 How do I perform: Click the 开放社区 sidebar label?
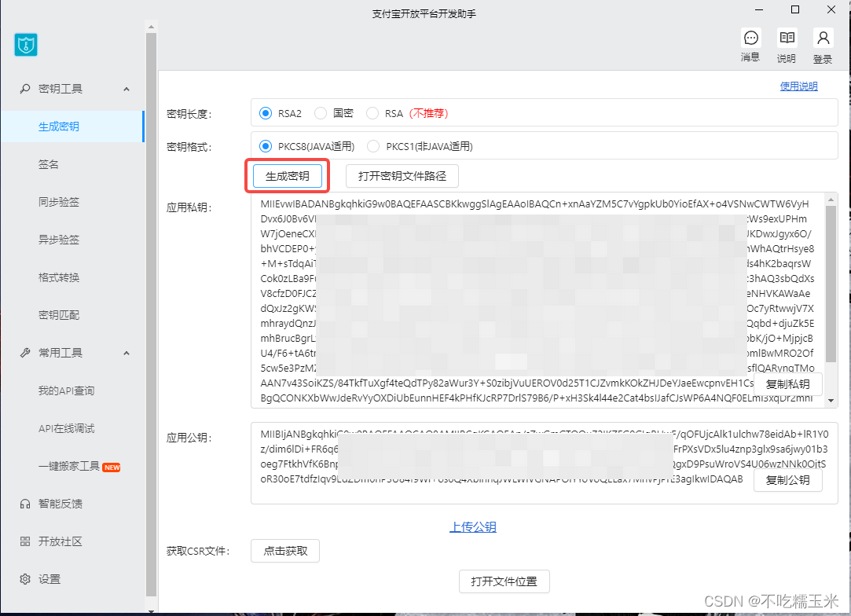(x=61, y=541)
